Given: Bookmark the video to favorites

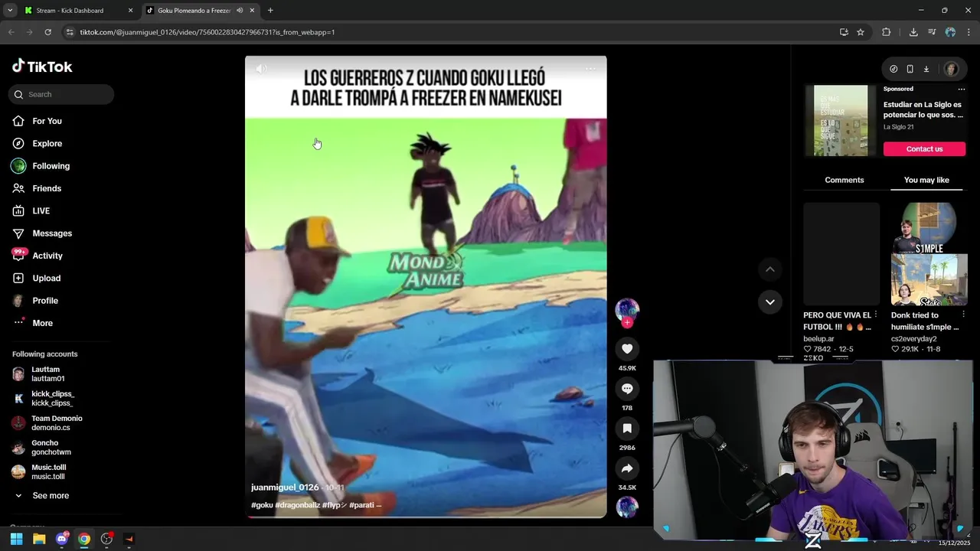Looking at the screenshot, I should point(627,429).
